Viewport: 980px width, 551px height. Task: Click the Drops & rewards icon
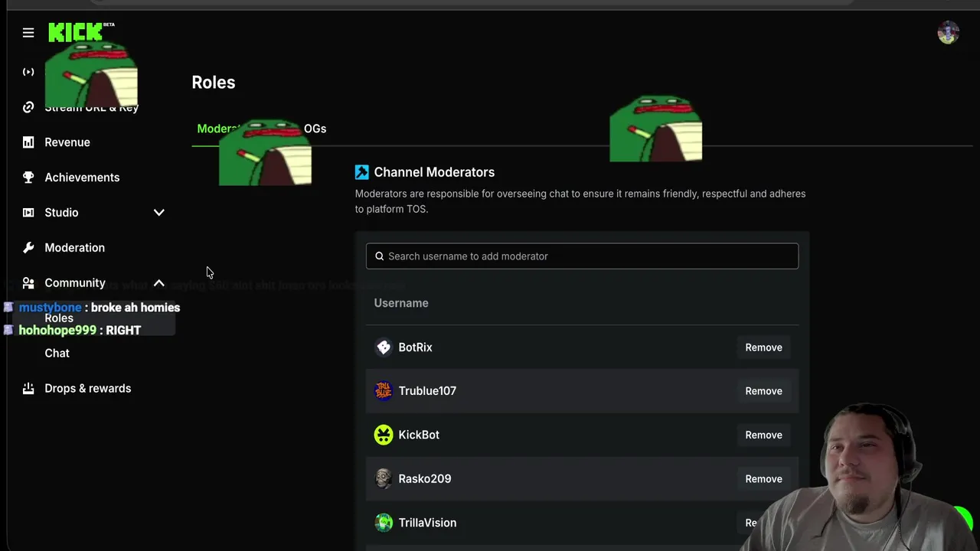point(28,389)
